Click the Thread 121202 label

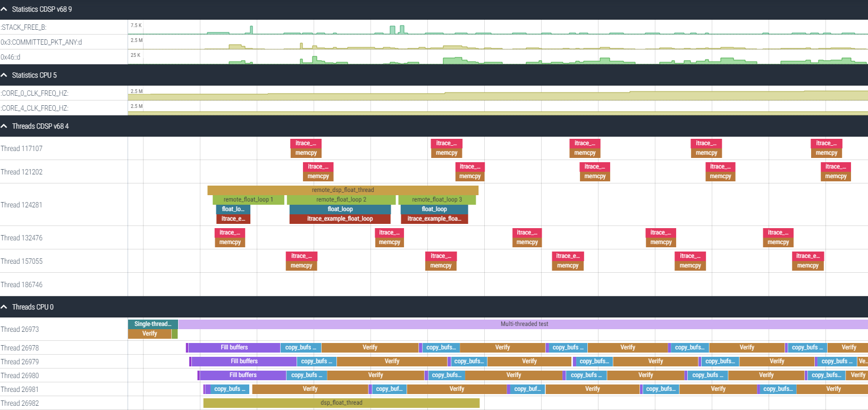click(x=21, y=172)
